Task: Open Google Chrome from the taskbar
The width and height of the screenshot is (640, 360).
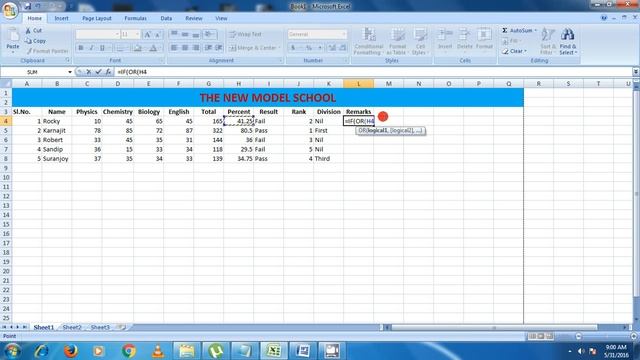Action: pyautogui.click(x=129, y=351)
